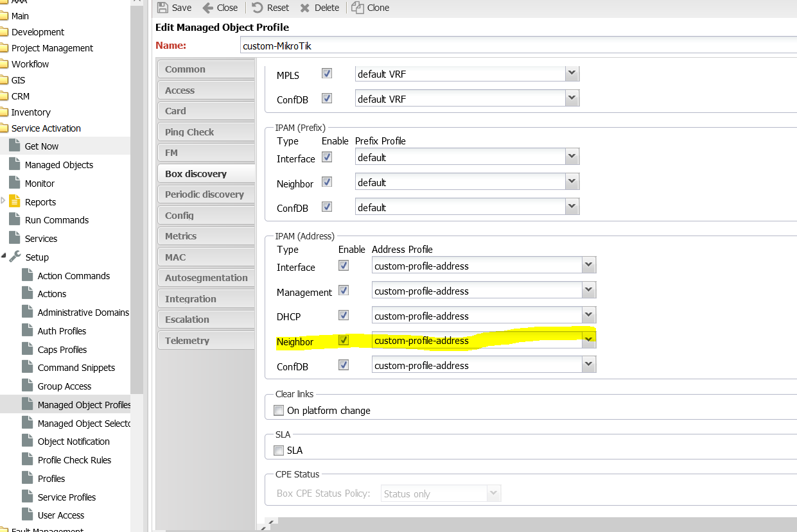The image size is (797, 532).
Task: Open the Project Management folder icon
Action: (4, 48)
